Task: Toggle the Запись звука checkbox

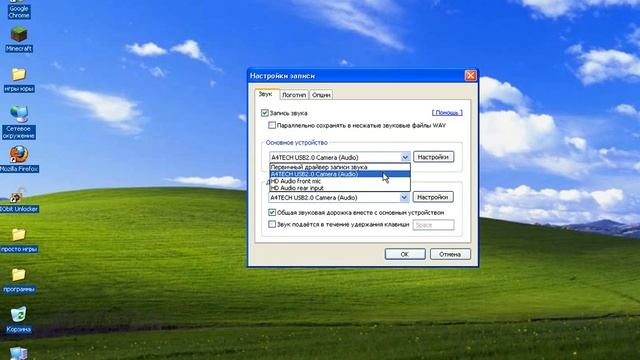Action: [264, 113]
